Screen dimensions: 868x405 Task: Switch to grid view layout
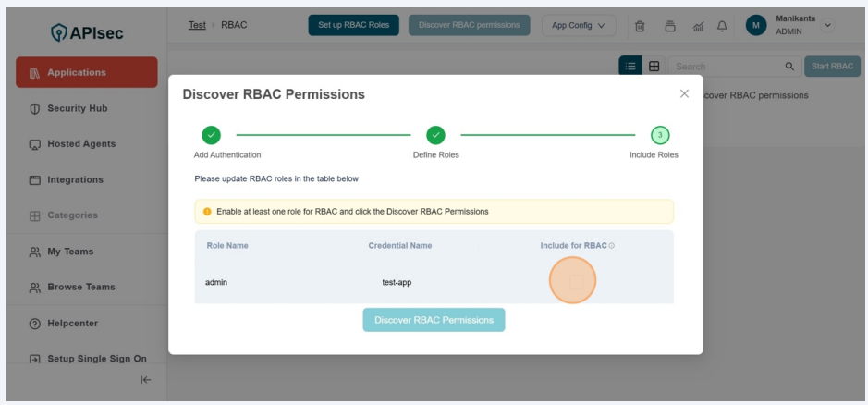tap(654, 67)
